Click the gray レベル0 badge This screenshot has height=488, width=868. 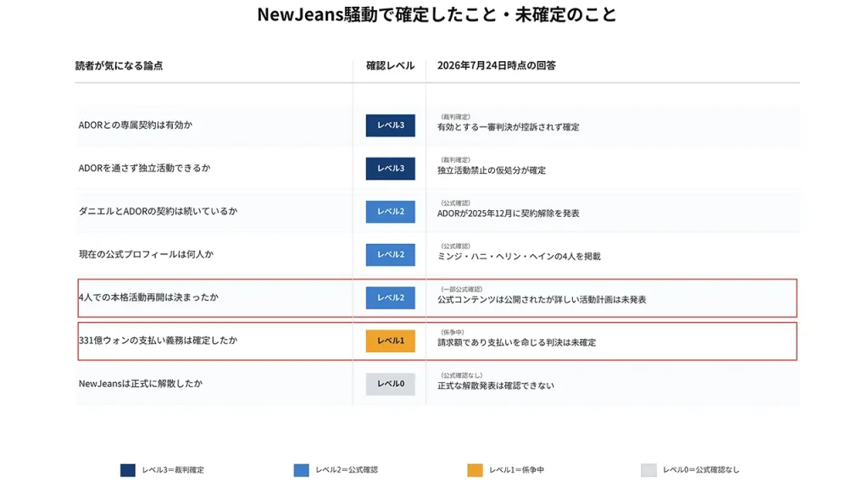click(390, 384)
